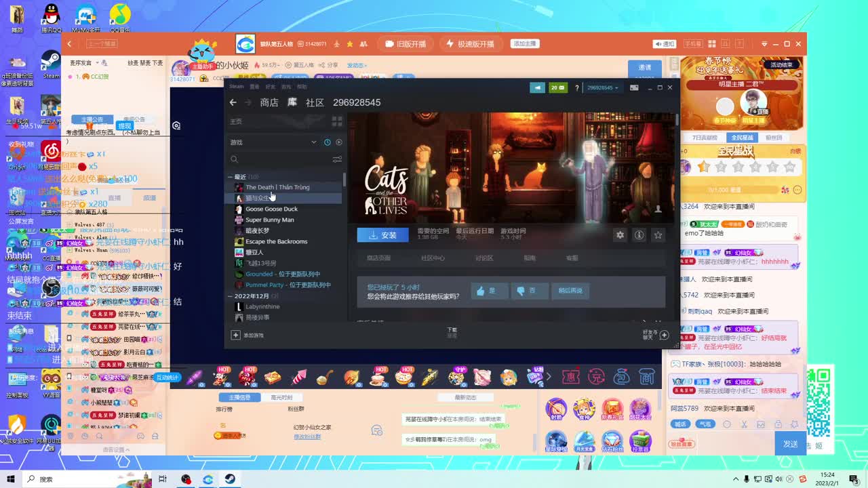The height and width of the screenshot is (488, 868).
Task: Sort library by recent activity clock icon
Action: [327, 142]
